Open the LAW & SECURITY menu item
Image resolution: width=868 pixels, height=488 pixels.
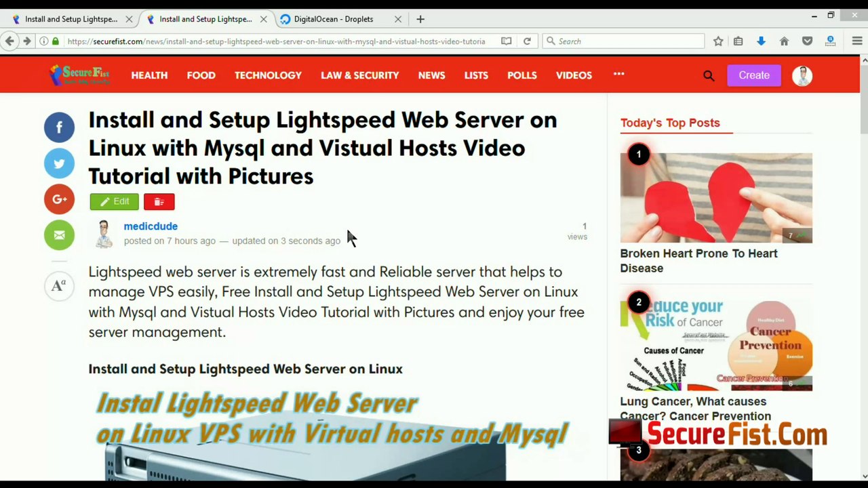(x=360, y=75)
